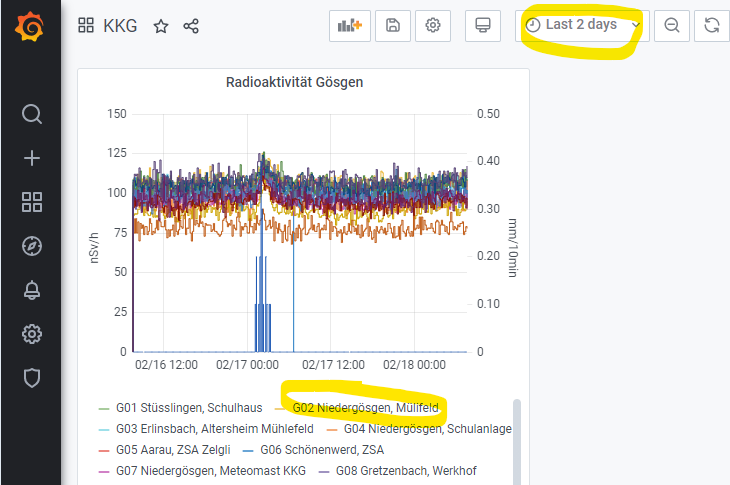Screen dimensions: 730x485
Task: Click the orange G04 legend color line
Action: 332,430
